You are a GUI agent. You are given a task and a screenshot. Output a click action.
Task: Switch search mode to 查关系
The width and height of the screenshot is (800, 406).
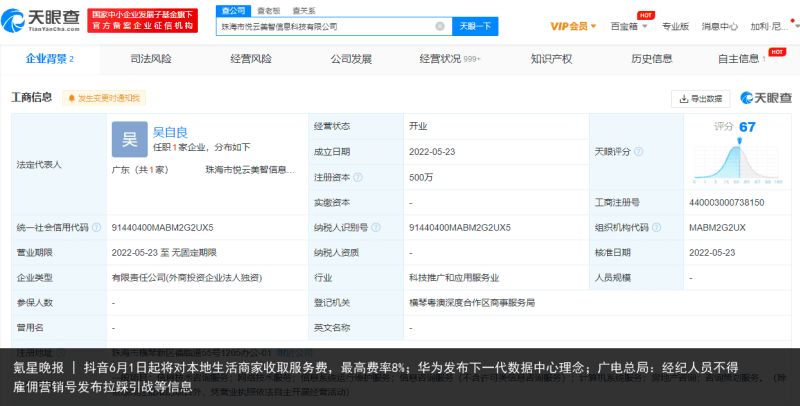tap(304, 10)
